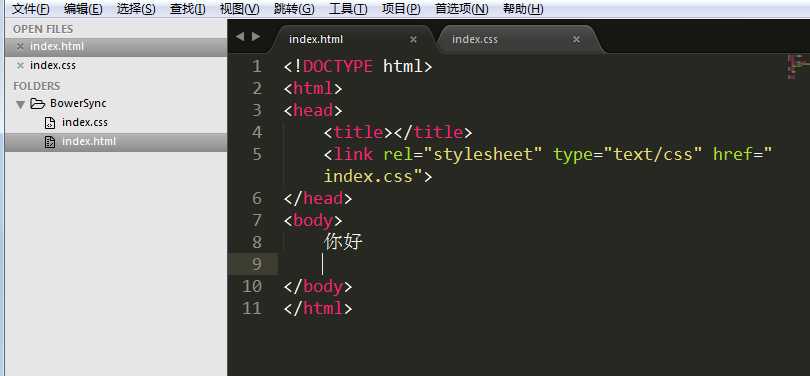The image size is (810, 376).
Task: Click the wrapped index.css" value text
Action: click(x=372, y=177)
